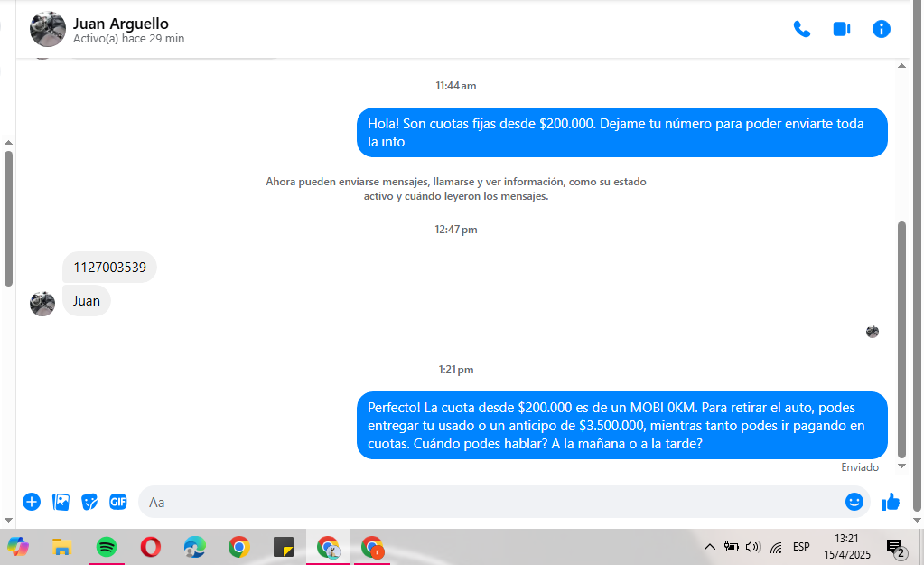Select the 'Hola! Son cuotas fijas' message
This screenshot has height=565, width=924.
622,133
